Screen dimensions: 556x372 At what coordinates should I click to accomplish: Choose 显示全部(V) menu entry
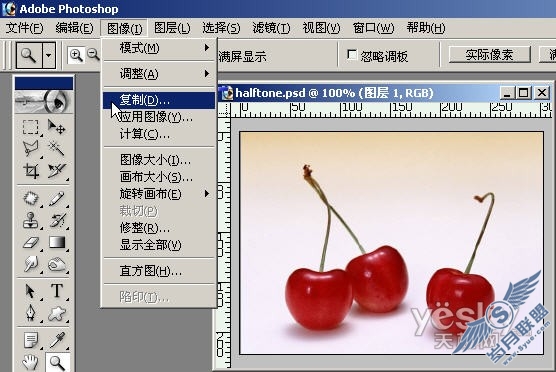159,245
